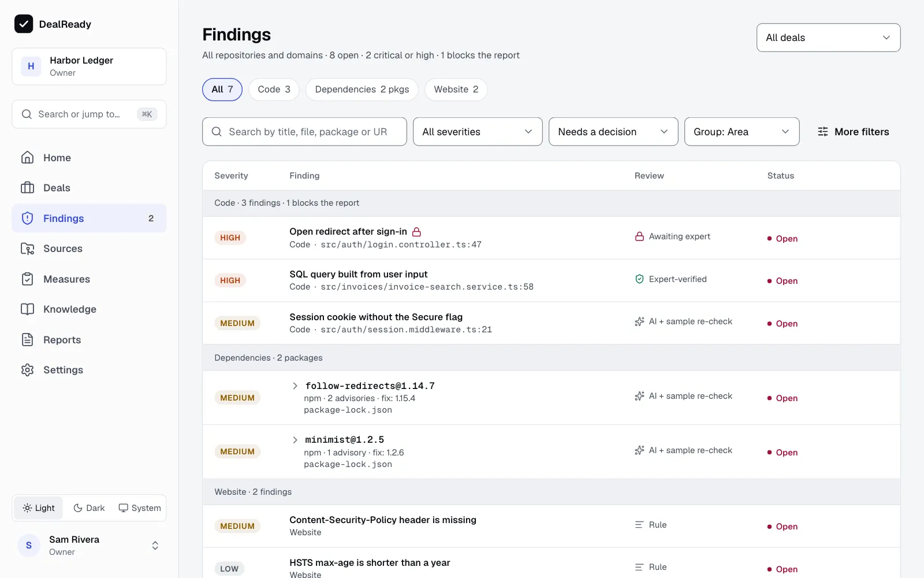Switch theme to Light
924x578 pixels.
pyautogui.click(x=39, y=508)
